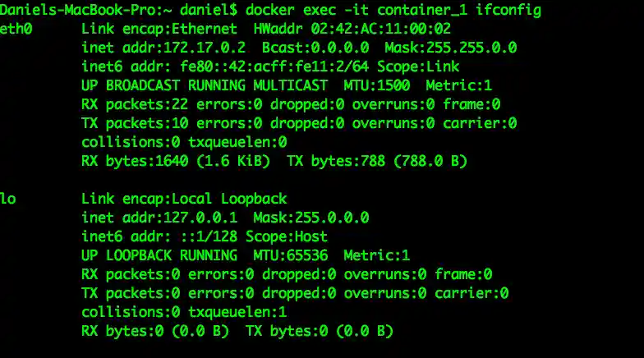Click the Link encap:Ethernet text
The height and width of the screenshot is (358, 644).
(x=156, y=29)
